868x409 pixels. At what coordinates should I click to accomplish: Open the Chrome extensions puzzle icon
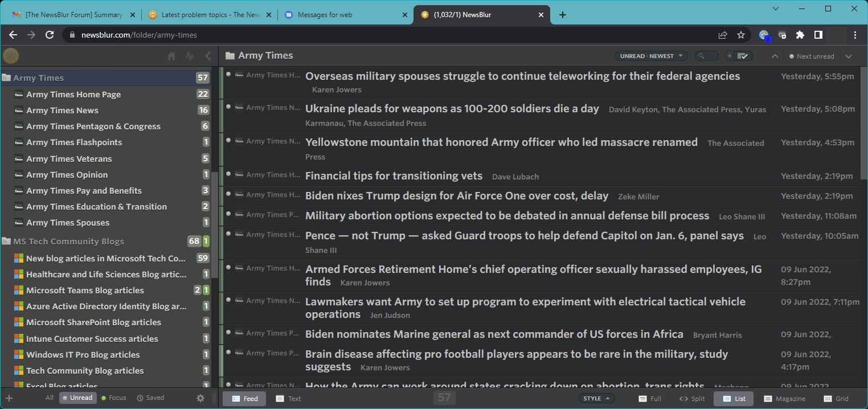pos(800,35)
